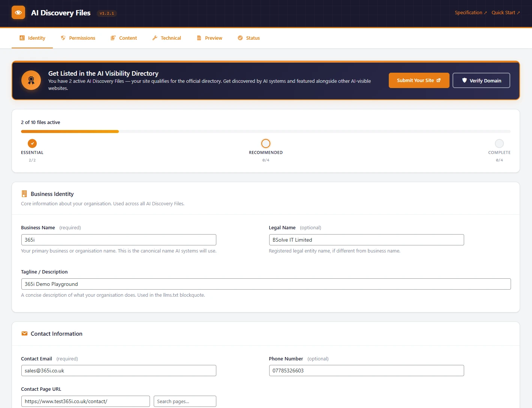
Task: Open the Quick Start link
Action: 506,12
